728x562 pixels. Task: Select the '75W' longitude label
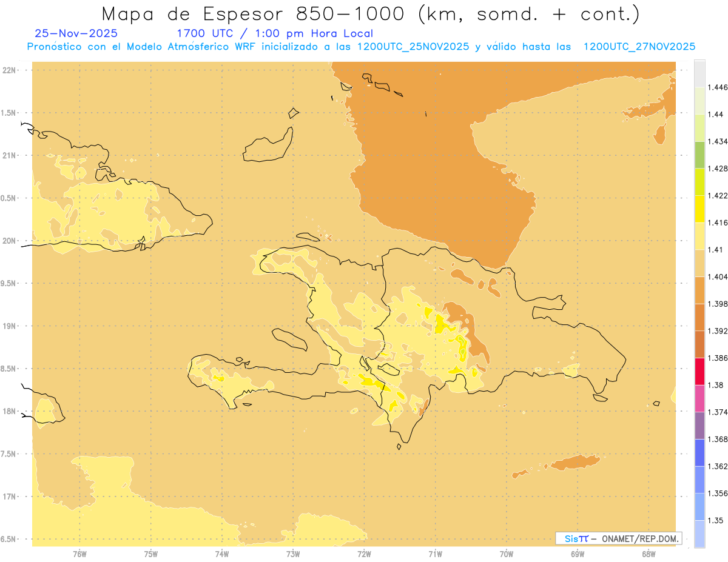pos(150,554)
